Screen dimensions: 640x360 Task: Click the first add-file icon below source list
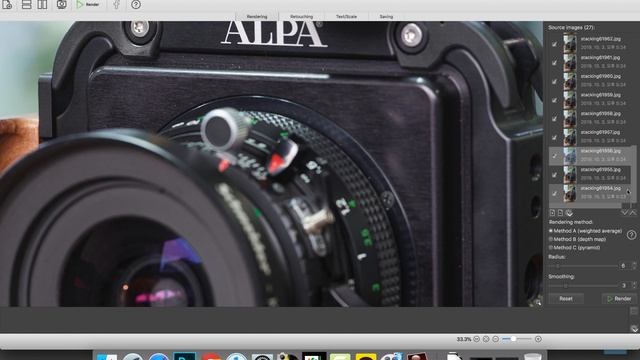coord(552,213)
